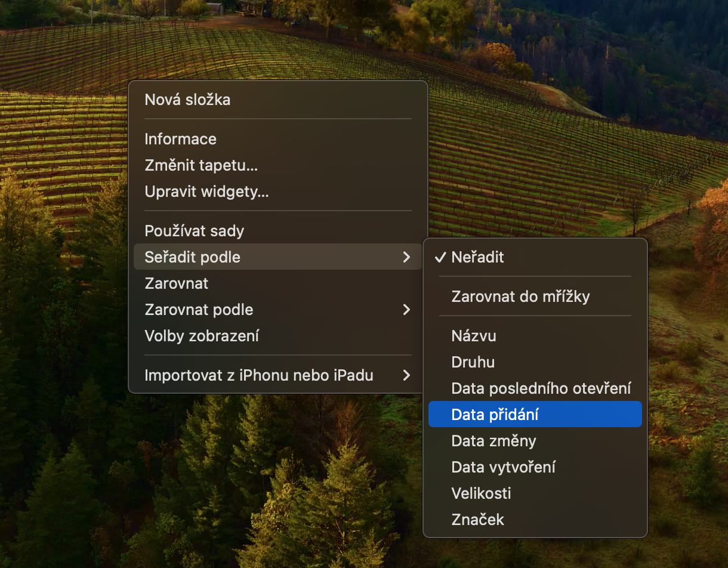Sort by Velikosti

tap(481, 493)
